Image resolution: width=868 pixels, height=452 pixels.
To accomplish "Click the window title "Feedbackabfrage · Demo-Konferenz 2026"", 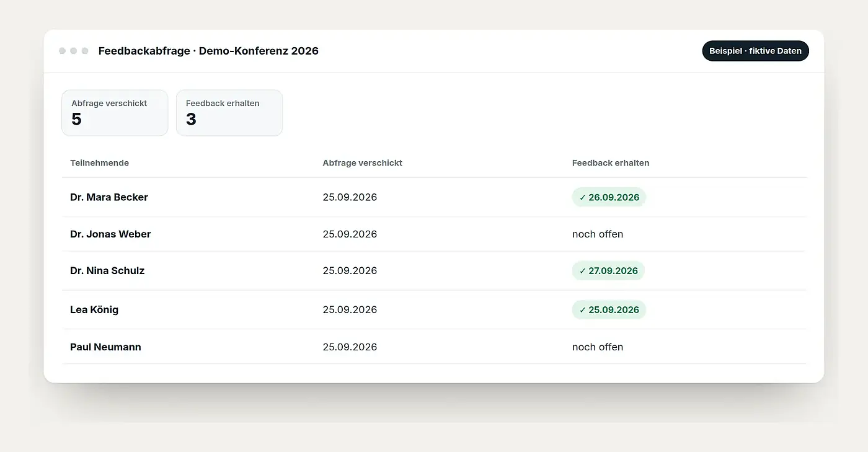I will (208, 51).
